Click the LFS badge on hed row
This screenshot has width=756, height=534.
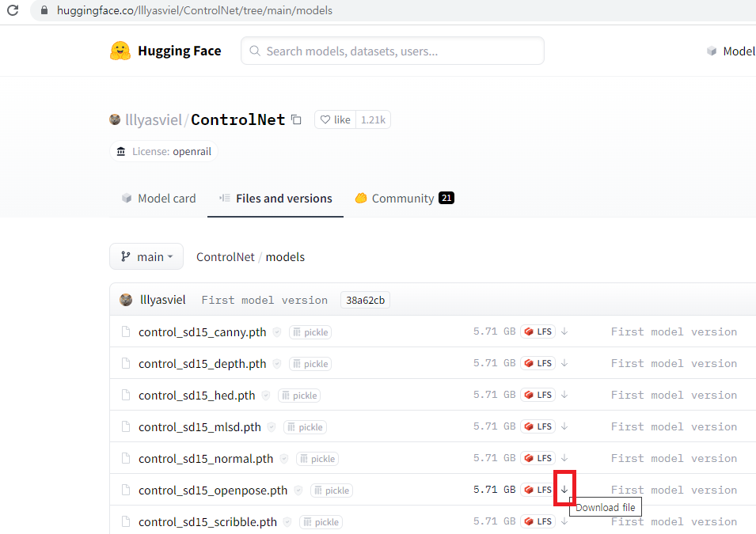tap(538, 395)
